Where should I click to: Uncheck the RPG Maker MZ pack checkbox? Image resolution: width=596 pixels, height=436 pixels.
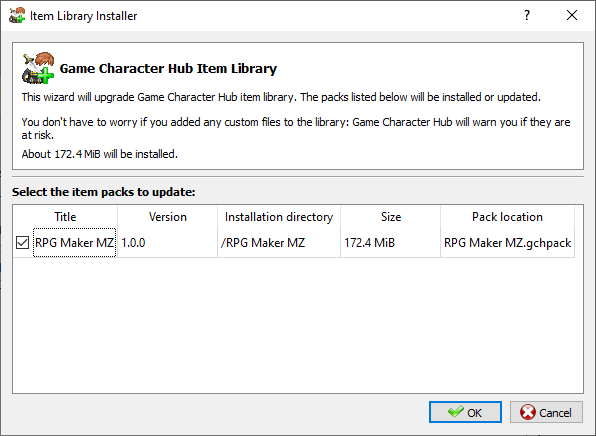(22, 243)
